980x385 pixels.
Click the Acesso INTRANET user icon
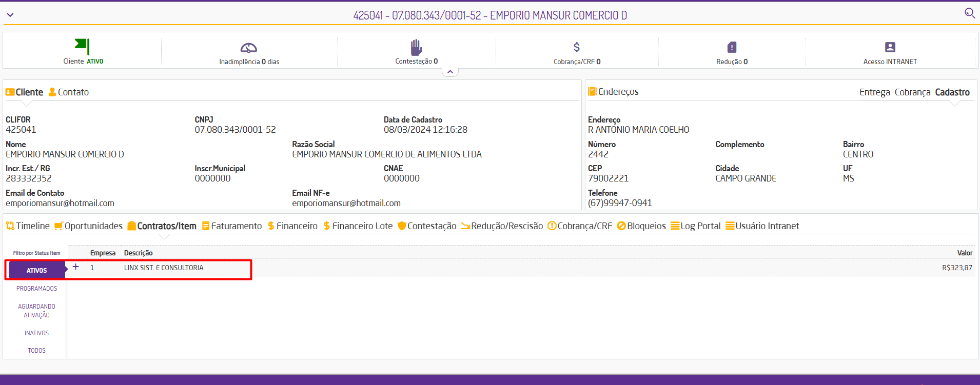click(x=890, y=47)
